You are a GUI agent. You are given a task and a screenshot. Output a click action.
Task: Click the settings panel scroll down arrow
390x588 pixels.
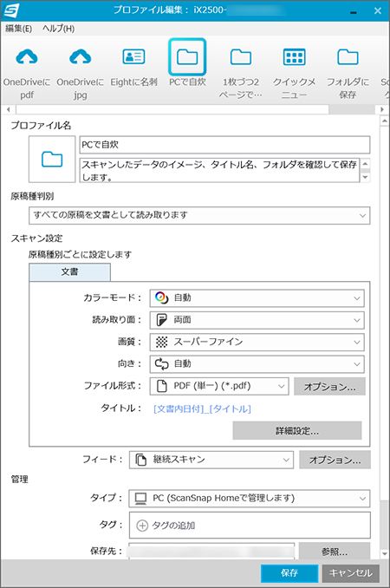(x=385, y=554)
